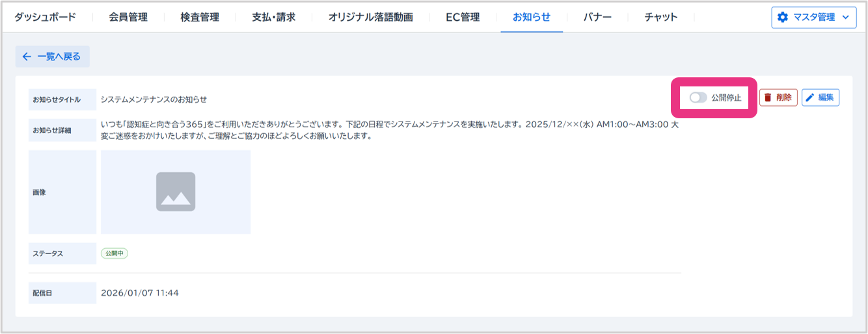The height and width of the screenshot is (334, 868).
Task: Open the オリジナル落語動画 tab
Action: tap(370, 17)
